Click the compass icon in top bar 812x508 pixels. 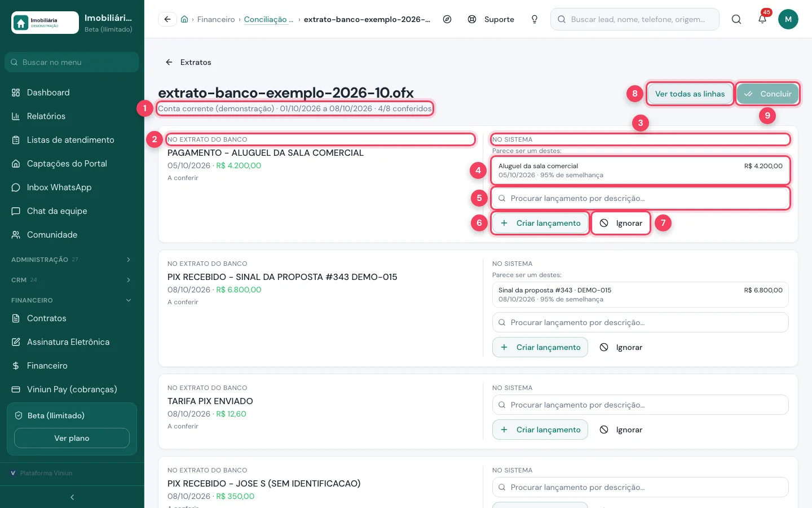tap(447, 19)
